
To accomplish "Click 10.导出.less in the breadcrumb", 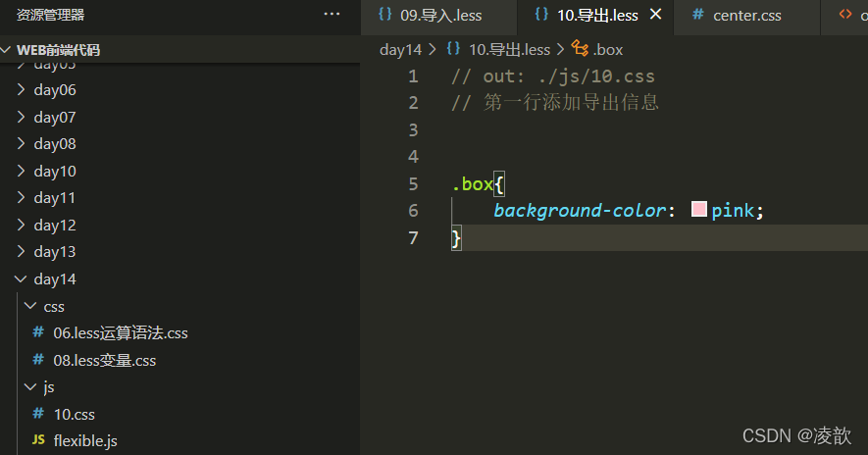I will (509, 50).
